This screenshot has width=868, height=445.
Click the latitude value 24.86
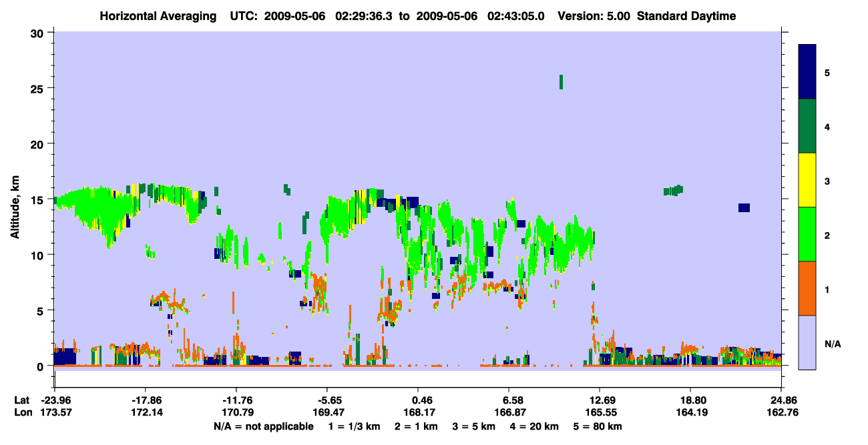tap(783, 400)
